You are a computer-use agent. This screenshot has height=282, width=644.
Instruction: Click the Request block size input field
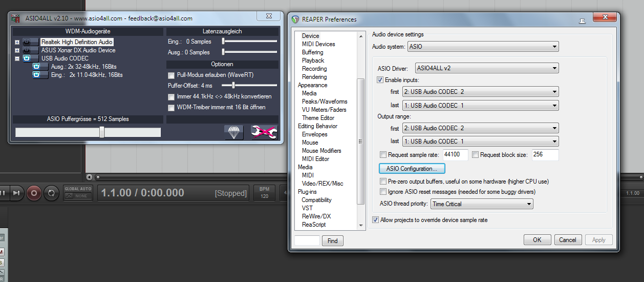[x=545, y=155]
